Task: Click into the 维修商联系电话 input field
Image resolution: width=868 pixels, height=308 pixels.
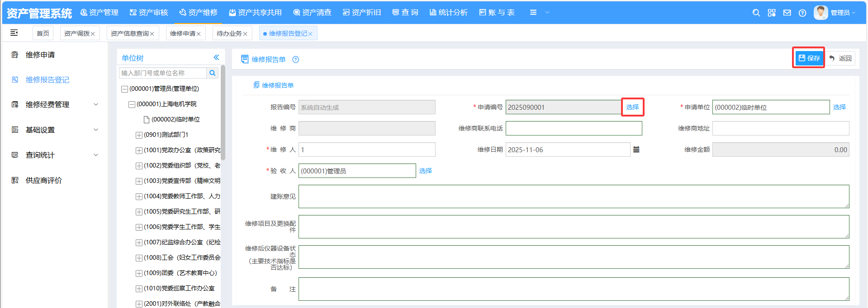Action: coord(574,128)
